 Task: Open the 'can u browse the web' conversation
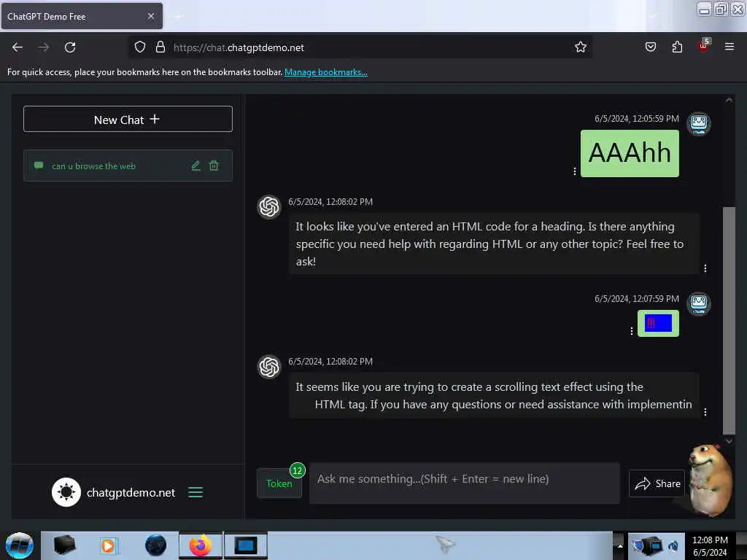(x=128, y=166)
